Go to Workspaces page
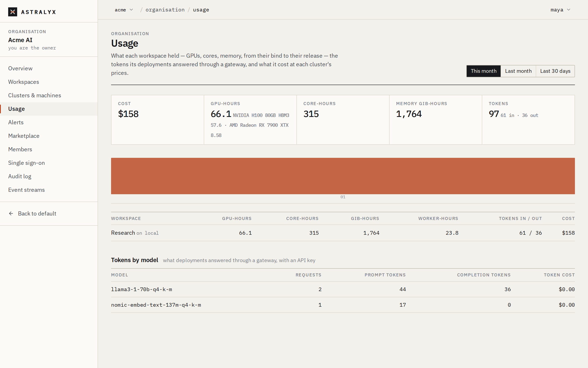Image resolution: width=588 pixels, height=368 pixels. click(x=49, y=82)
